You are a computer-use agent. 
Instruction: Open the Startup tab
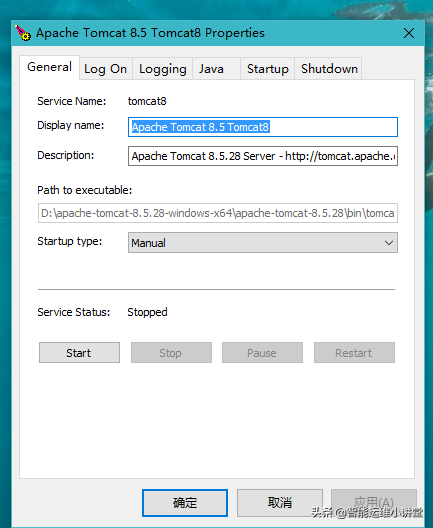[268, 69]
